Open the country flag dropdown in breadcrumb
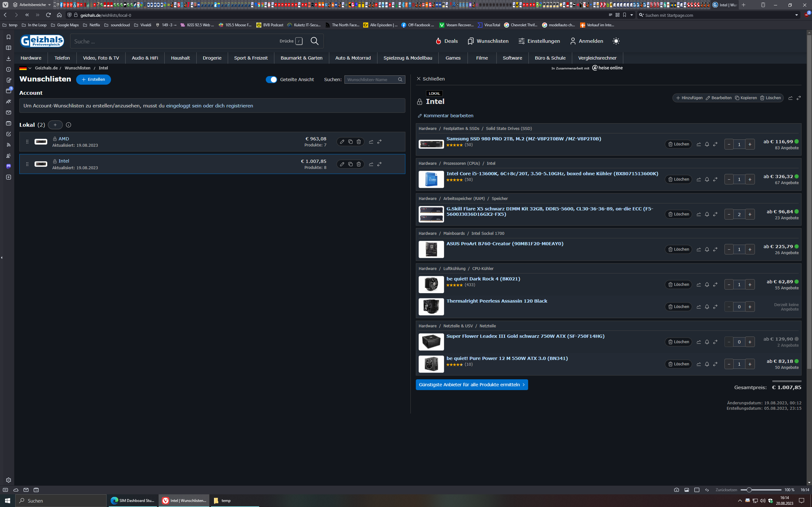The width and height of the screenshot is (812, 507). coord(25,68)
